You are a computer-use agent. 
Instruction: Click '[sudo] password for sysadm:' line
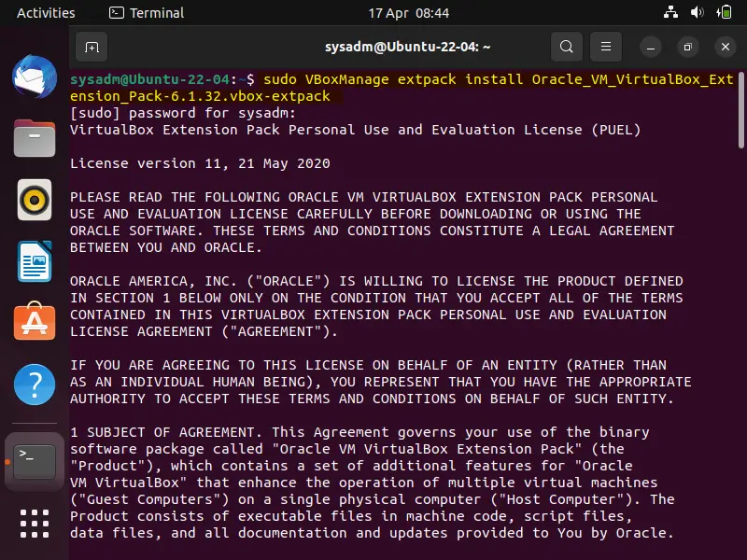tap(183, 113)
